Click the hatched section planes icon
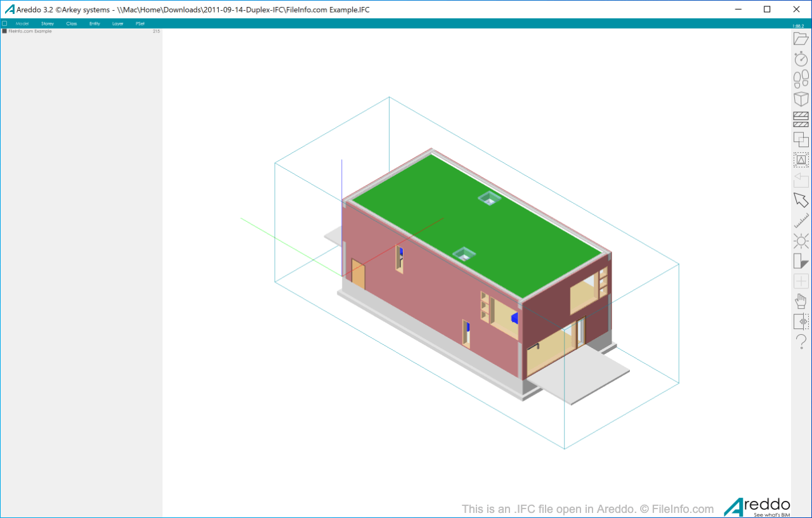The image size is (812, 518). [x=801, y=119]
